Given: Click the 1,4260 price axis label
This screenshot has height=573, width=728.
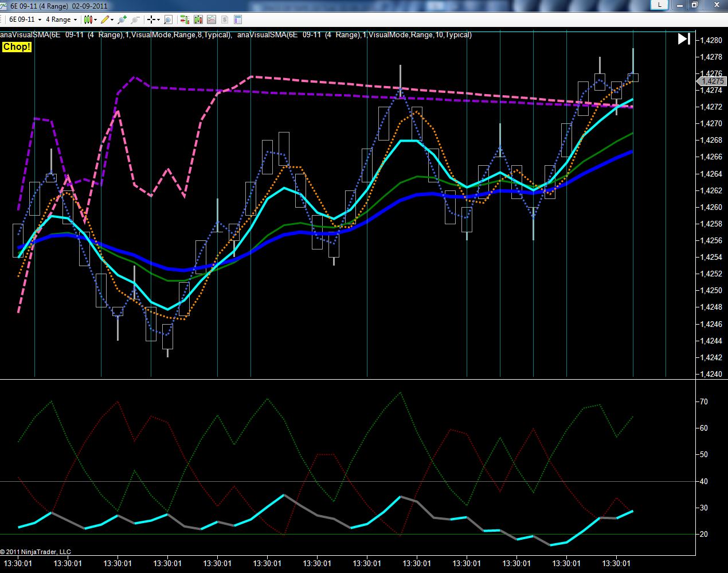Looking at the screenshot, I should click(x=711, y=207).
